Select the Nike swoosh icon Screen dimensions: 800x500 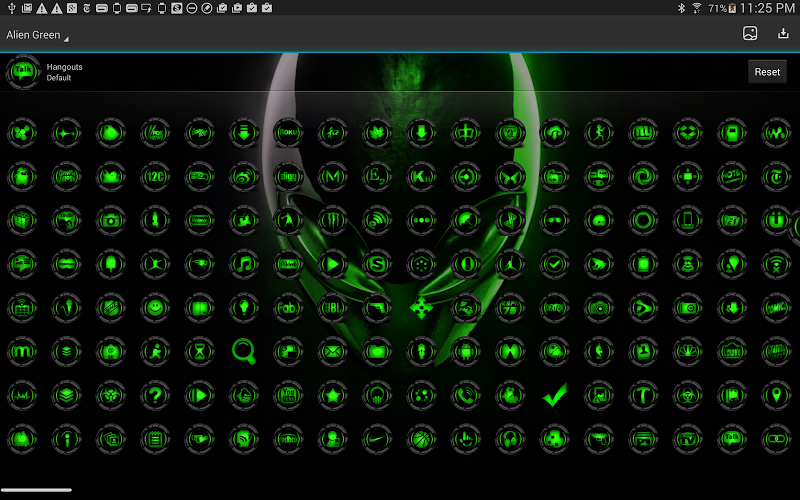click(377, 439)
